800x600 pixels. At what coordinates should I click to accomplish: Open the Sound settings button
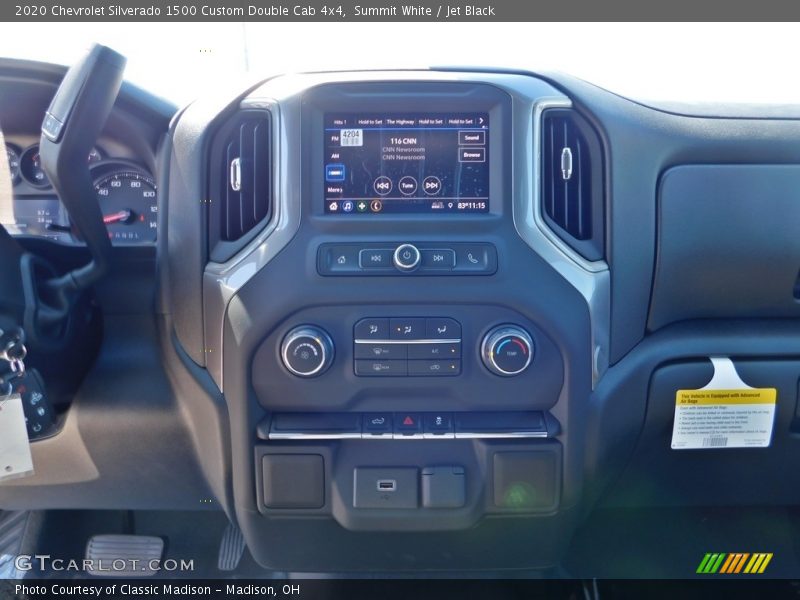click(471, 138)
